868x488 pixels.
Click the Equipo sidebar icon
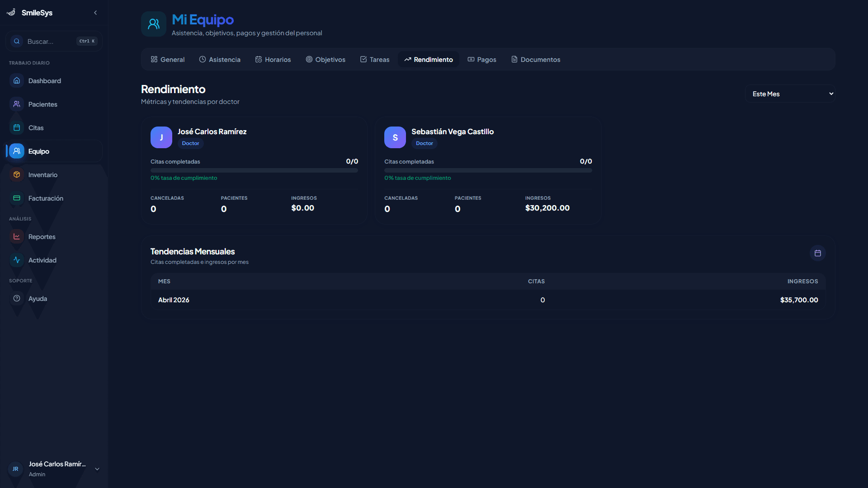[x=17, y=151]
